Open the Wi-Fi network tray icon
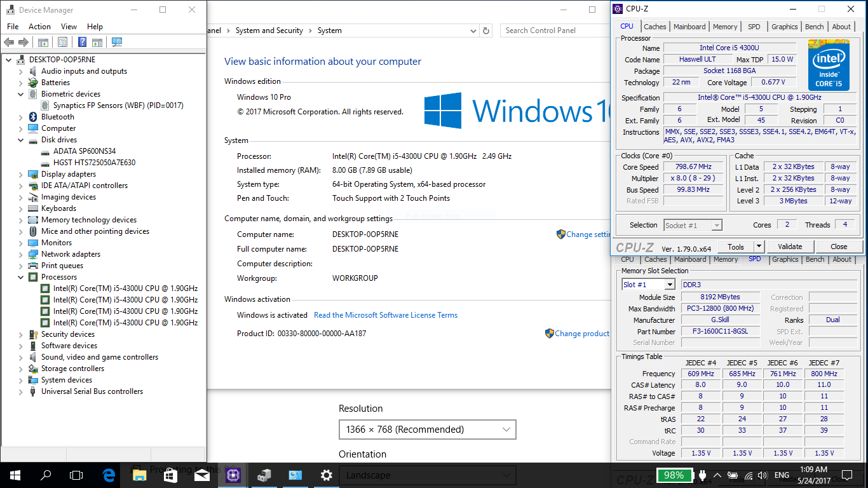The height and width of the screenshot is (488, 868). [x=748, y=475]
